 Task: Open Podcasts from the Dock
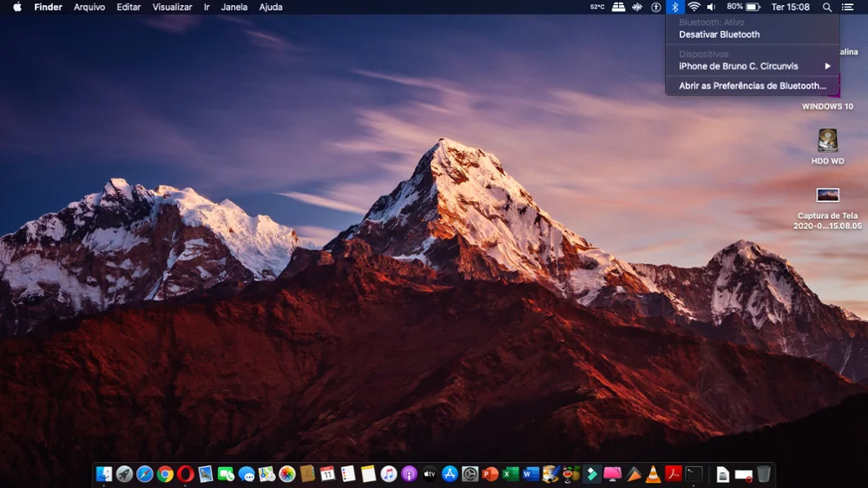tap(409, 474)
